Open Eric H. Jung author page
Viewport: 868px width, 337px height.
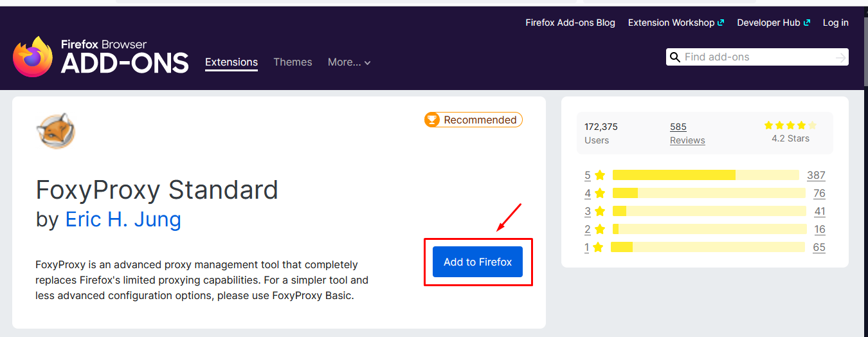coord(123,219)
